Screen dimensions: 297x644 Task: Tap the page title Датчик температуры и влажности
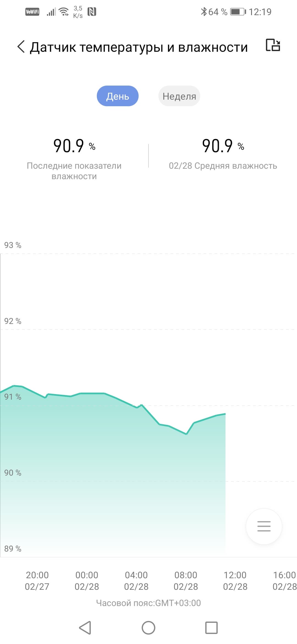139,47
